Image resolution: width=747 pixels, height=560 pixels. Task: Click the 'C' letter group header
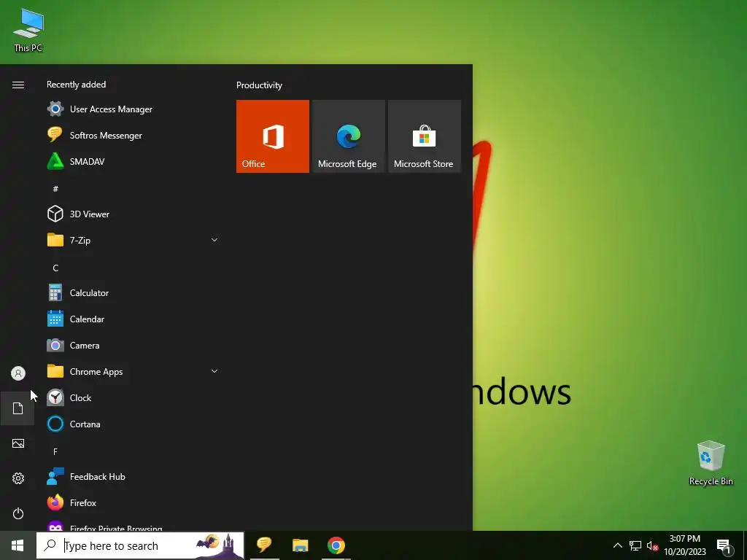click(55, 268)
